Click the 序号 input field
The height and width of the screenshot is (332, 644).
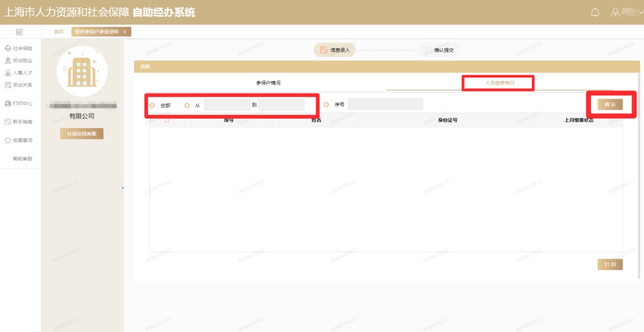point(385,104)
